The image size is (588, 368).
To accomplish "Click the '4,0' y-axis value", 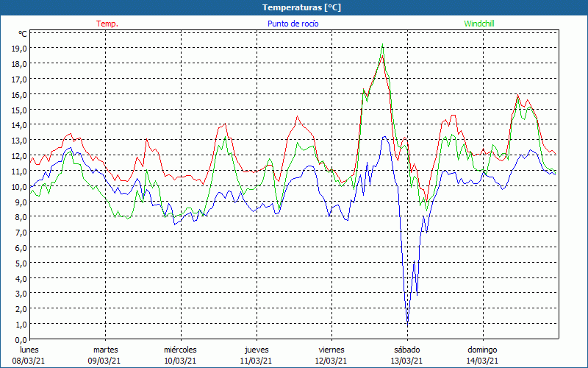I will [21, 279].
